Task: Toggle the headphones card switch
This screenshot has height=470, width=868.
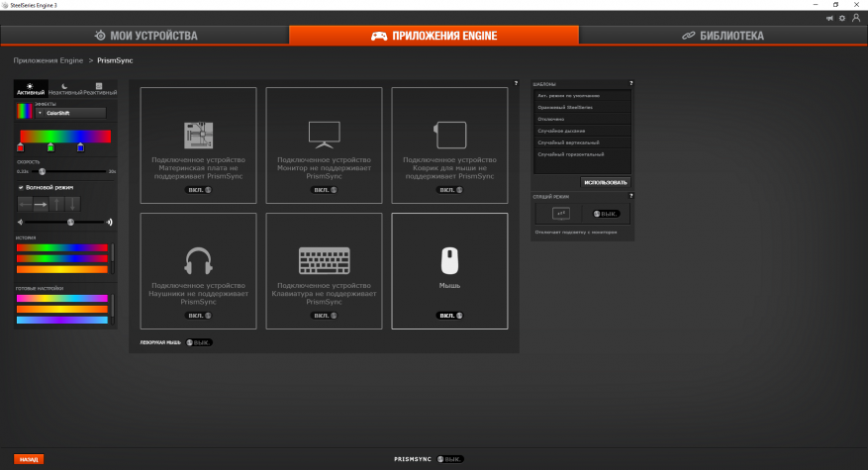Action: click(198, 316)
